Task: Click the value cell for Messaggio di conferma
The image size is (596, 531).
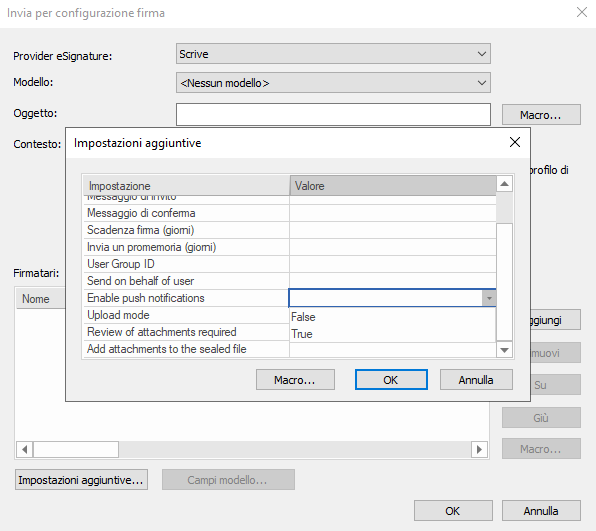Action: [x=393, y=213]
